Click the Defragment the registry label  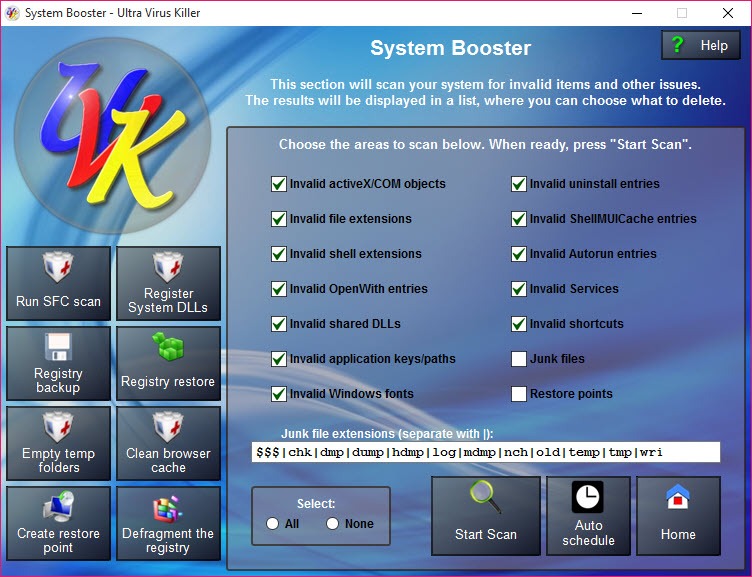point(168,541)
